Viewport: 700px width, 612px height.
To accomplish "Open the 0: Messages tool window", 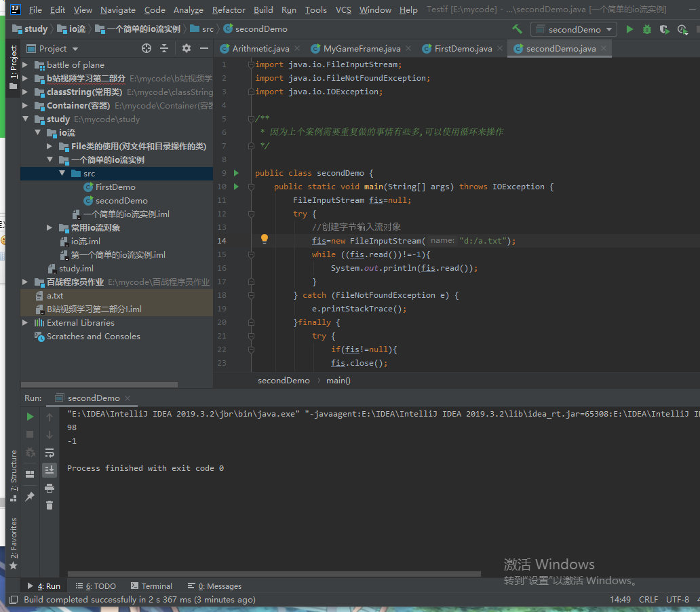I will (215, 586).
